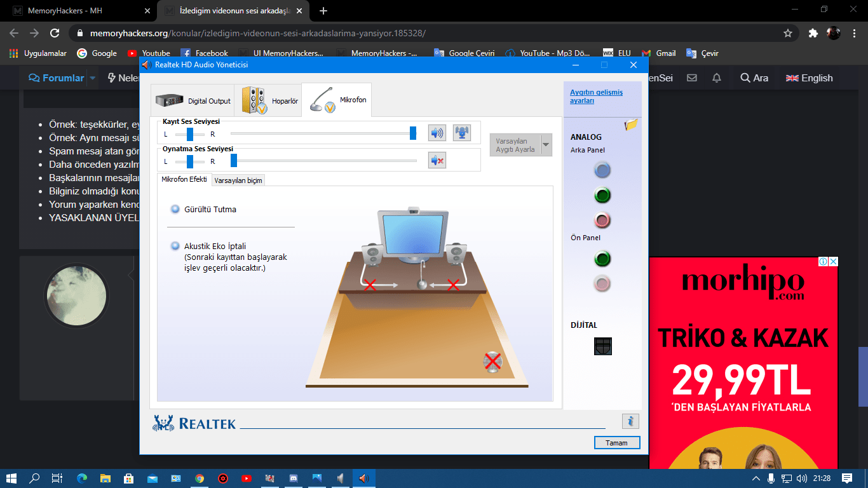Open the Google Çeviri bookmark

pos(464,53)
